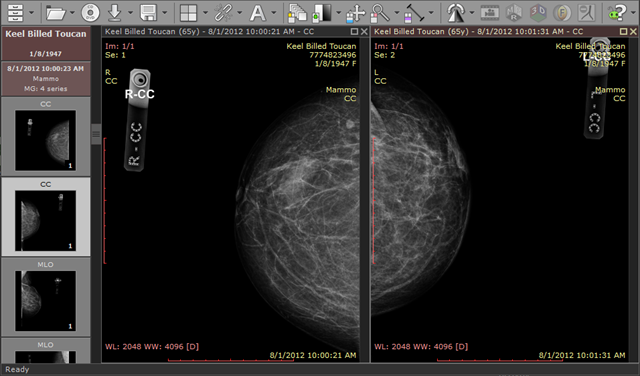
Task: Select the length measurement line tool
Action: coord(414,13)
